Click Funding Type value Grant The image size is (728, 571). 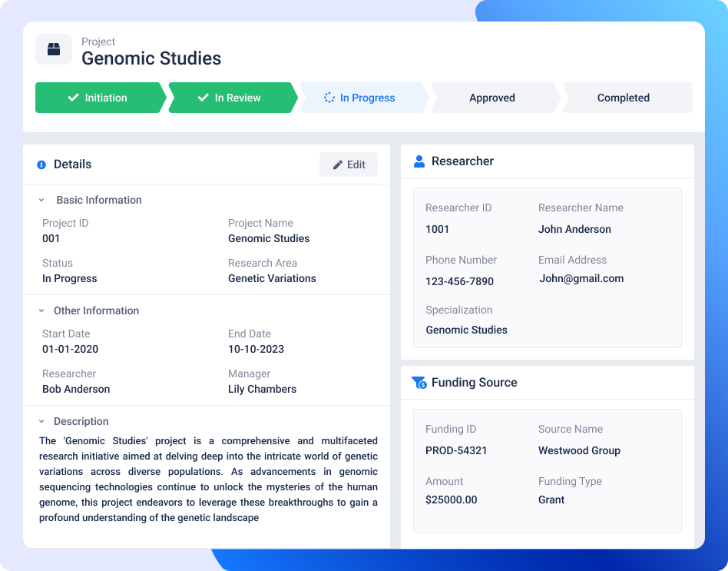click(551, 500)
